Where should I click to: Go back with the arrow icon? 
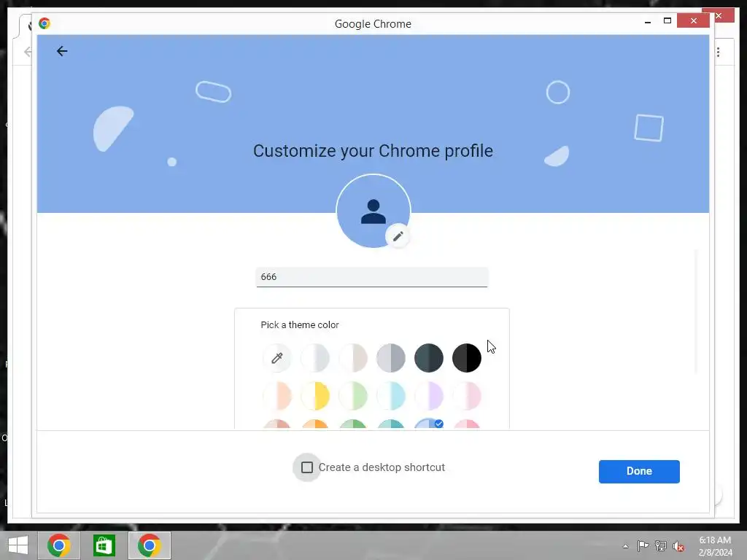[62, 51]
